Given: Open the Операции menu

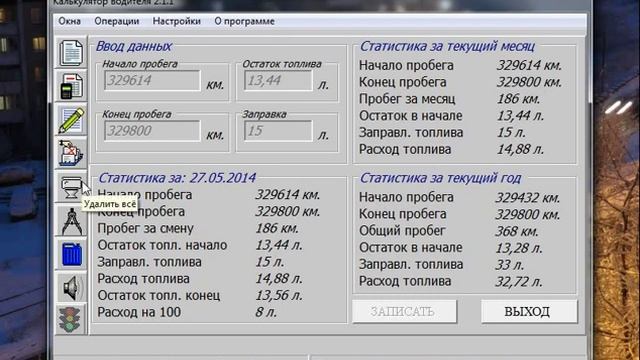Looking at the screenshot, I should coord(117,21).
